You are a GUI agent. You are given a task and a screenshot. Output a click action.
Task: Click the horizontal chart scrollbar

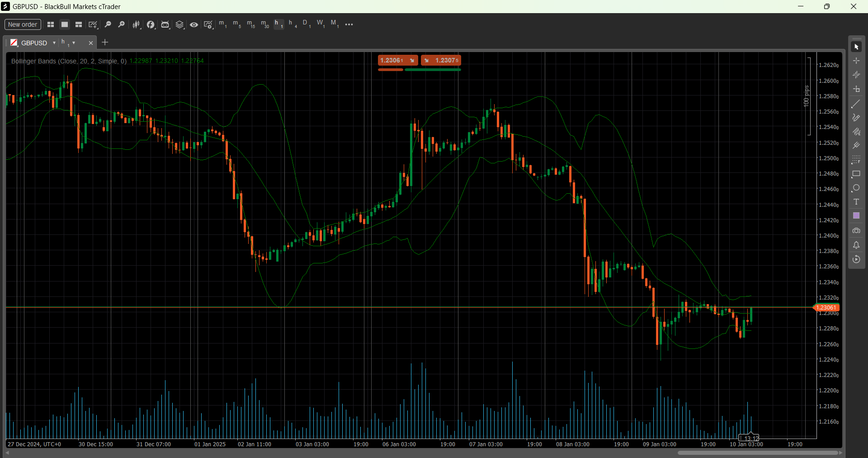point(758,453)
